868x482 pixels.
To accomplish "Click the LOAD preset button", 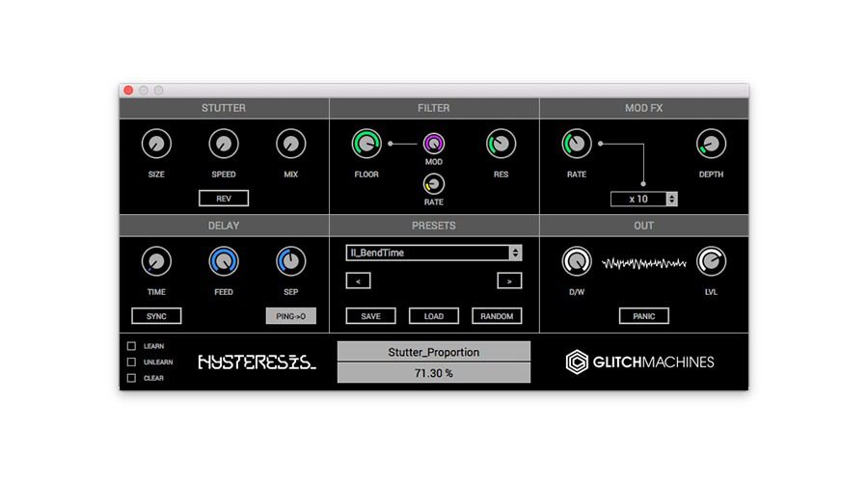I will coord(433,316).
